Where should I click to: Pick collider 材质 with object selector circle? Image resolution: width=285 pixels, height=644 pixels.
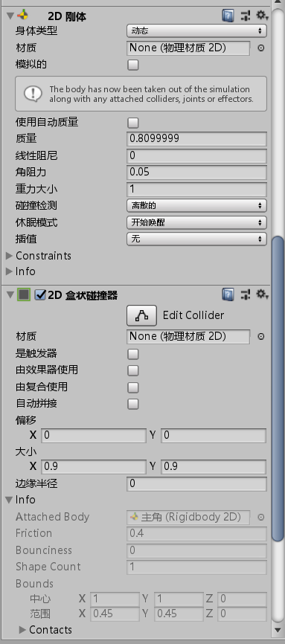click(260, 336)
